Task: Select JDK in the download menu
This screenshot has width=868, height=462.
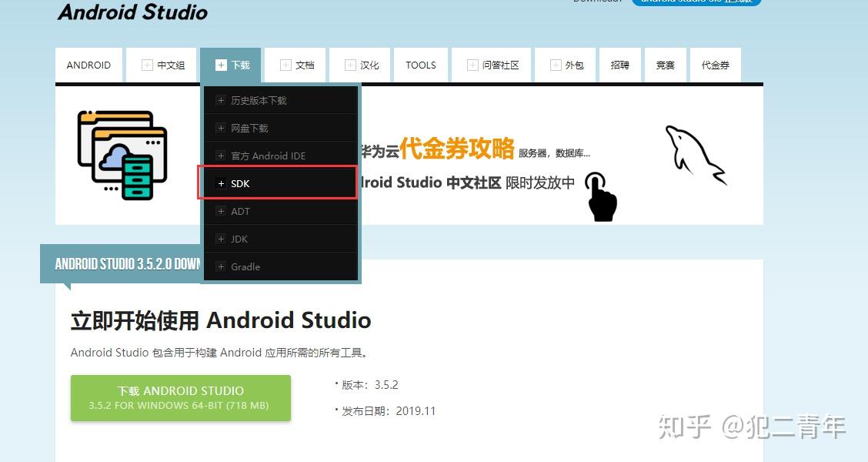Action: (281, 239)
